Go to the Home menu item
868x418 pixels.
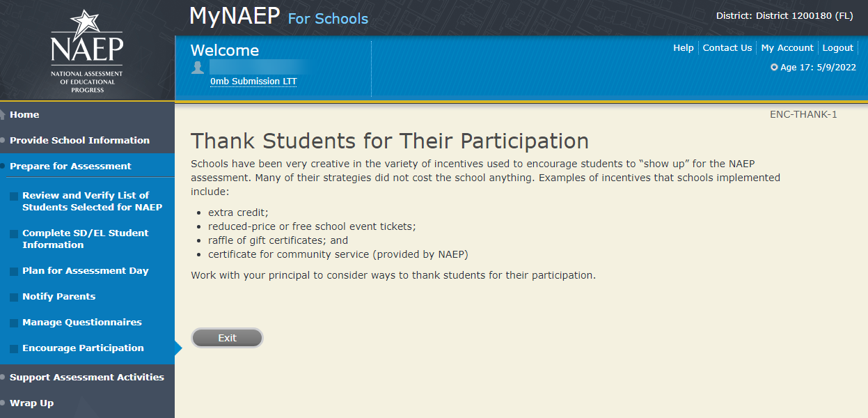(x=24, y=115)
